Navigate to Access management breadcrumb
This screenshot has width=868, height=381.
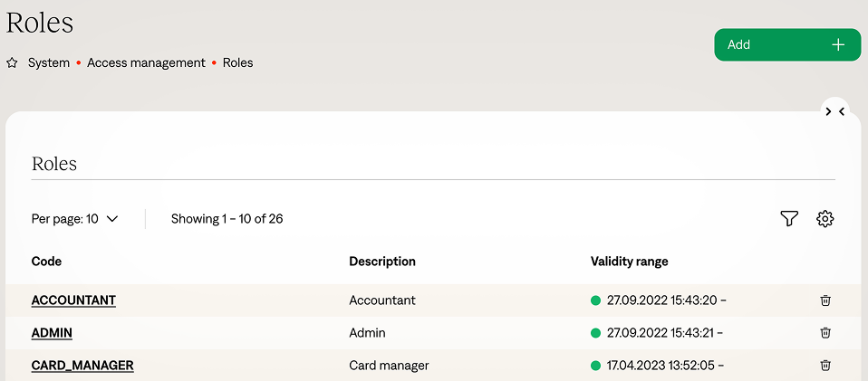146,63
